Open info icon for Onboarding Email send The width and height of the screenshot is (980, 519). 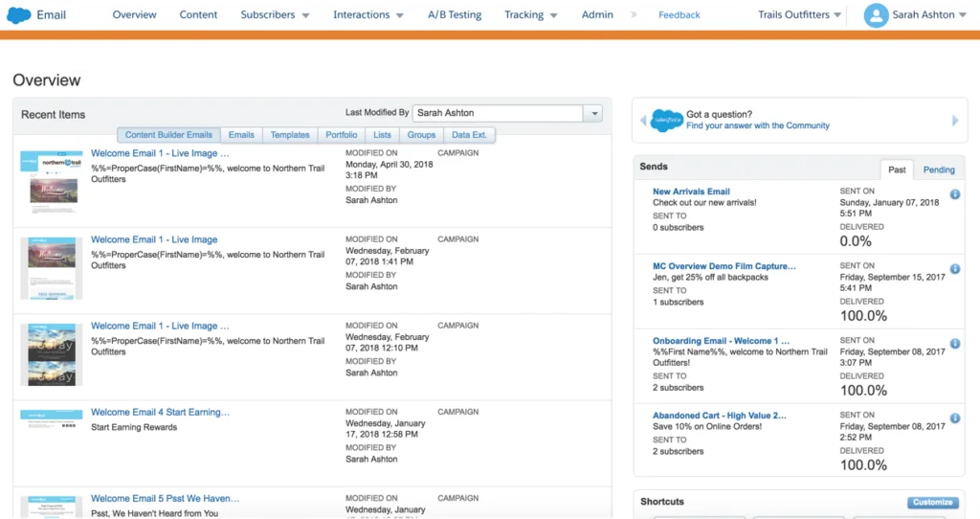[x=955, y=344]
